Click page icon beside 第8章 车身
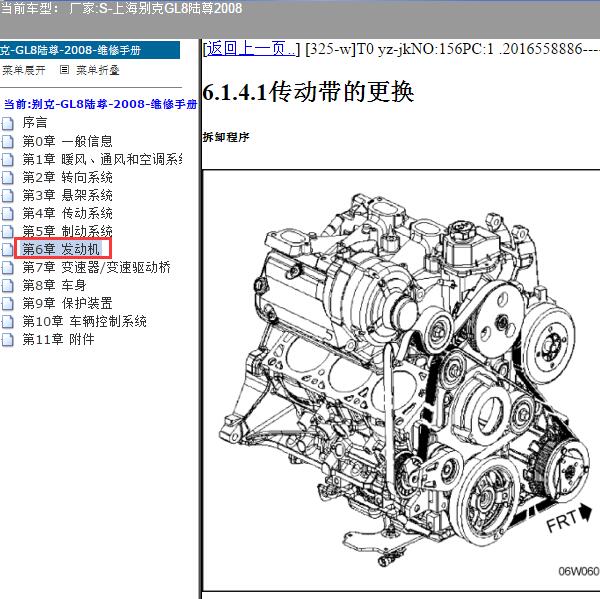Viewport: 600px width, 599px height. coord(7,285)
